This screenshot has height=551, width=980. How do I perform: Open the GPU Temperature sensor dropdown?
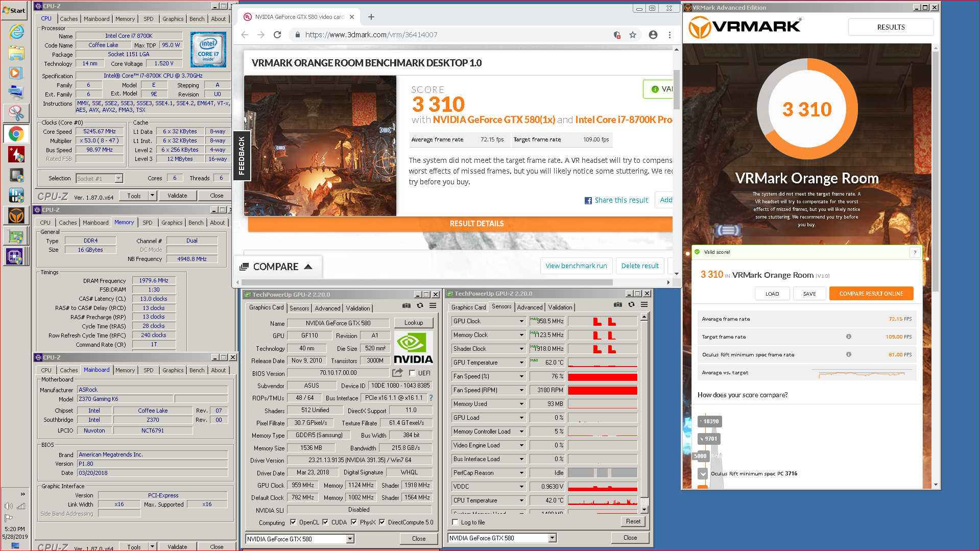pos(521,363)
